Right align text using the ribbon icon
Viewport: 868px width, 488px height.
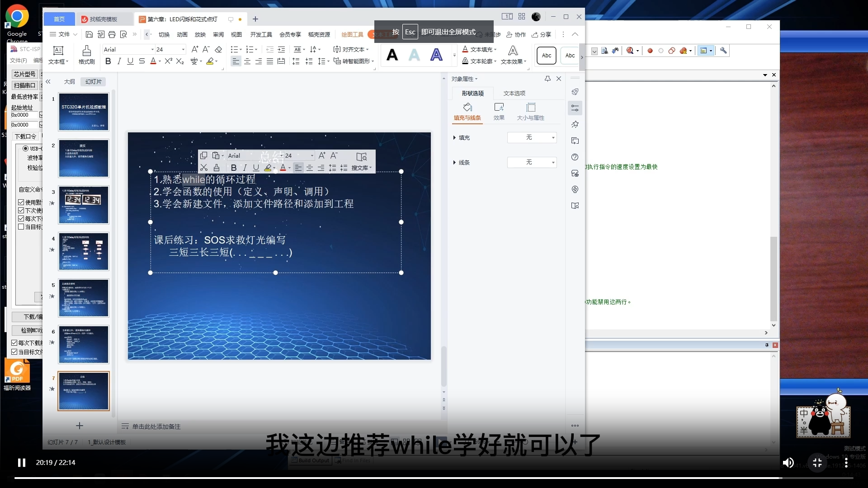point(259,61)
